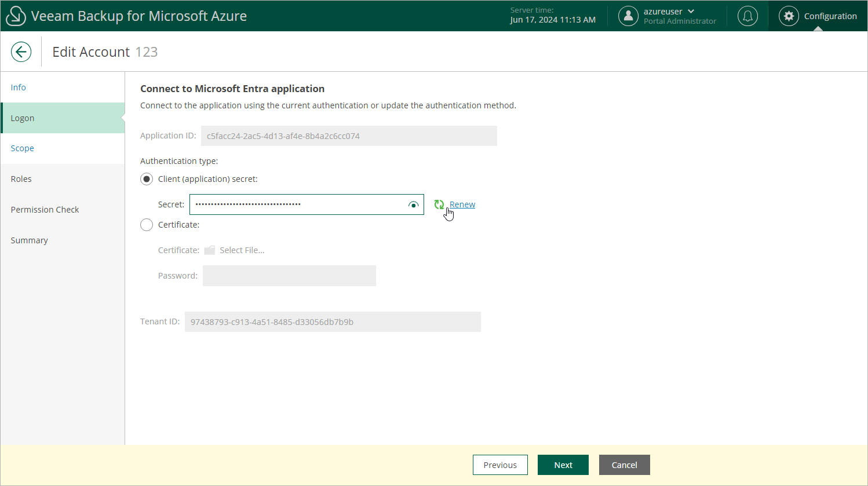868x486 pixels.
Task: Open the Roles step
Action: 21,179
